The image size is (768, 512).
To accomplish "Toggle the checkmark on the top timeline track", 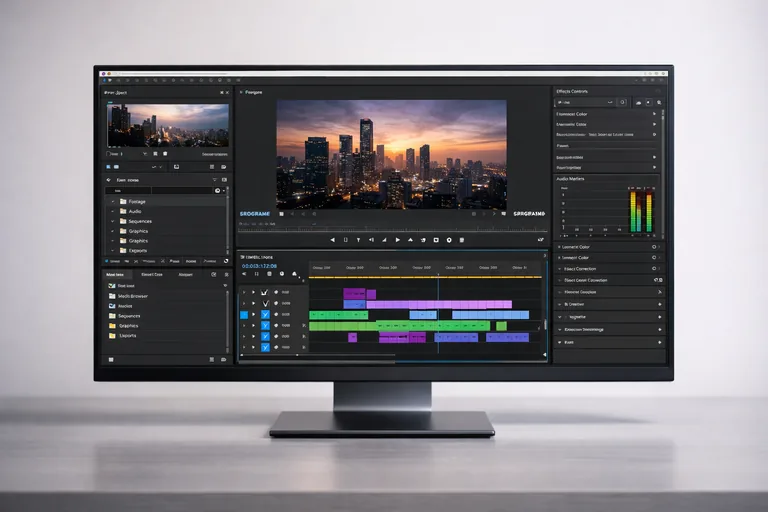I will click(264, 292).
